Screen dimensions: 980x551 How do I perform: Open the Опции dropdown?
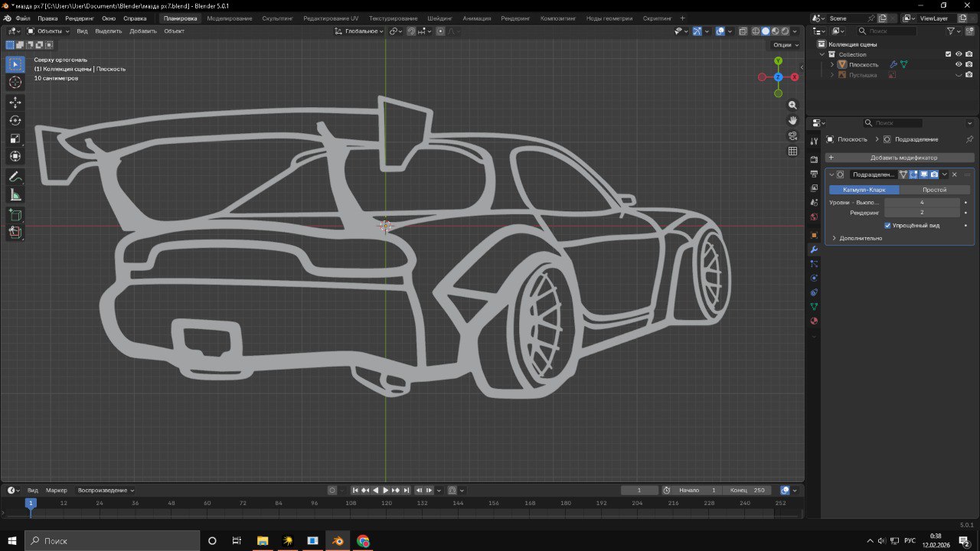[785, 45]
